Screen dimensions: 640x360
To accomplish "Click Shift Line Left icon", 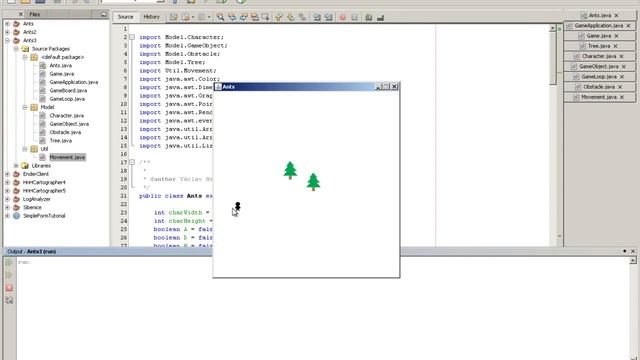I will click(317, 17).
